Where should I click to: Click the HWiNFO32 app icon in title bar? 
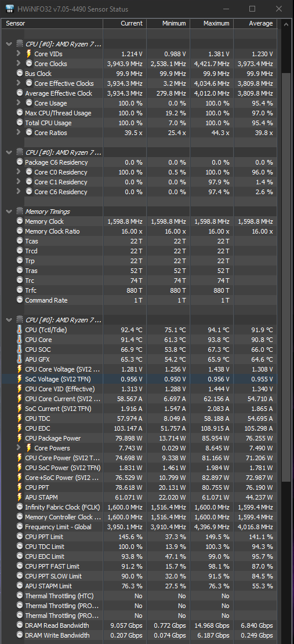tap(10, 9)
